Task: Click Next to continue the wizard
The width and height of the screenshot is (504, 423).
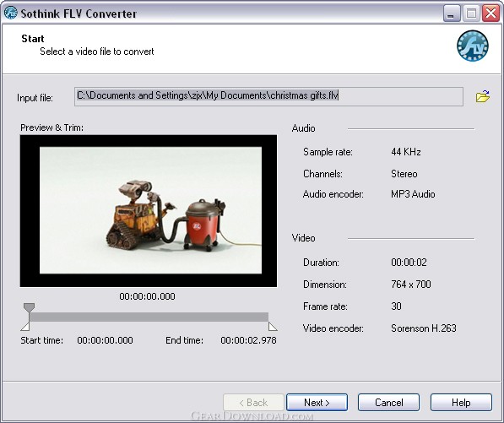Action: coord(317,403)
